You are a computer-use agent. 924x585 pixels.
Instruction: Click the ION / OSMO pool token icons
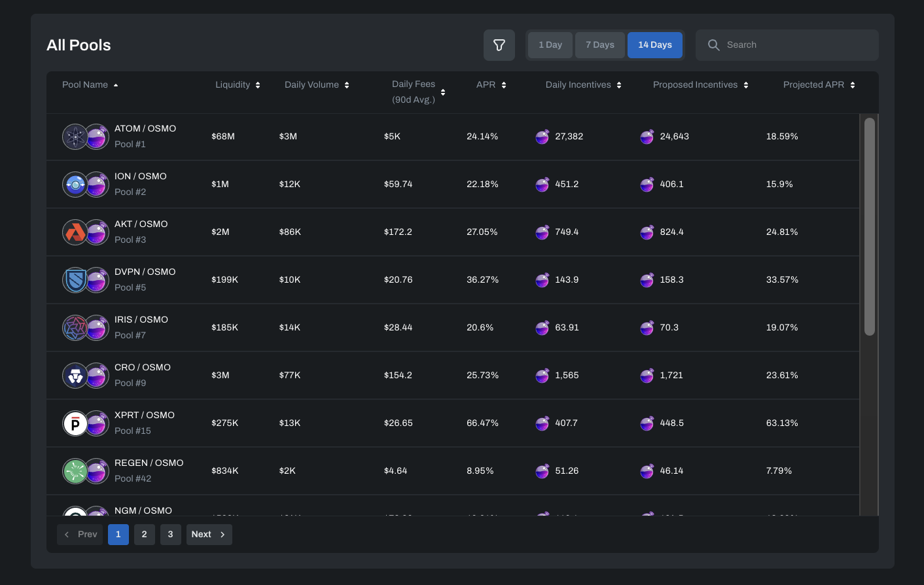(86, 185)
